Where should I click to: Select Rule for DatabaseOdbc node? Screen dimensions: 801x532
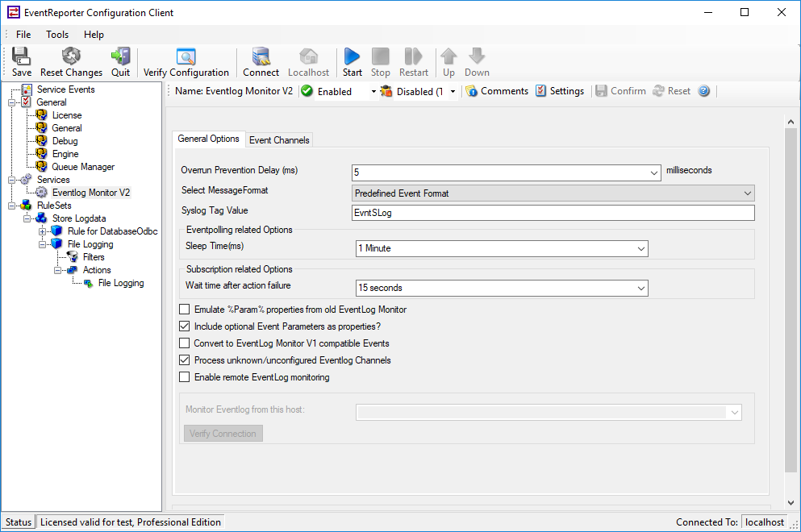pyautogui.click(x=112, y=231)
